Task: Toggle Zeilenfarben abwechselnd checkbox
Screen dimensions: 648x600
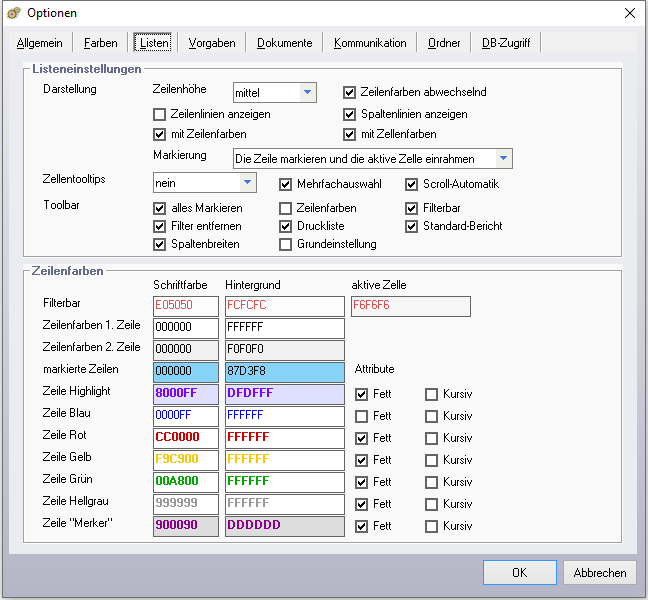Action: pyautogui.click(x=350, y=93)
